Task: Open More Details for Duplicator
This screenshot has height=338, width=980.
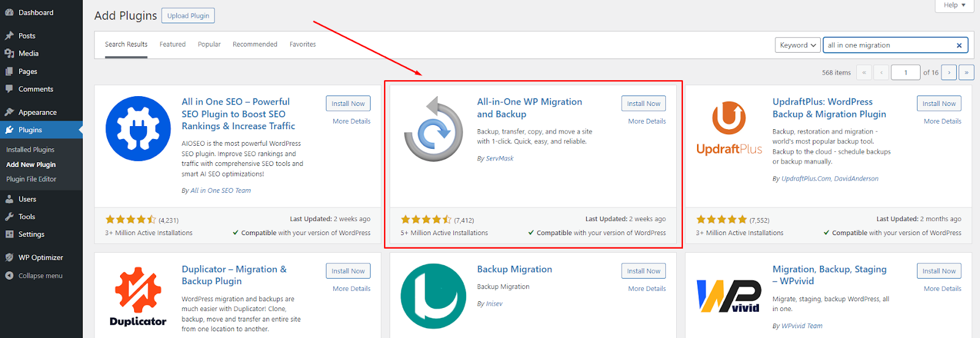Action: (x=352, y=288)
